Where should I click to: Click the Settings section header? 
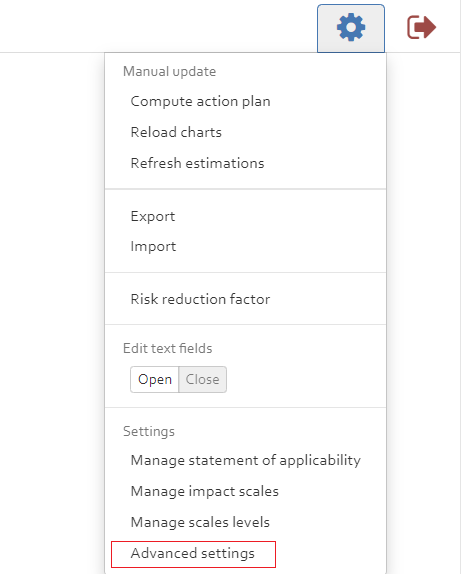point(149,431)
